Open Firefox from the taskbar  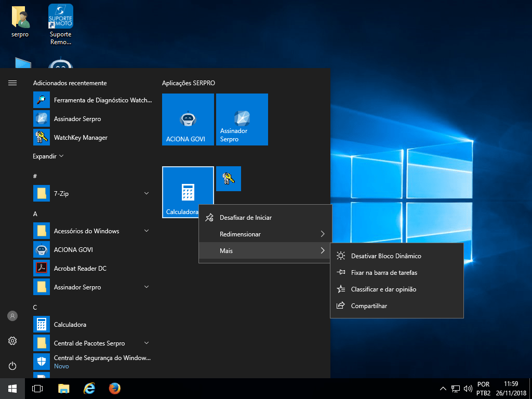point(115,389)
